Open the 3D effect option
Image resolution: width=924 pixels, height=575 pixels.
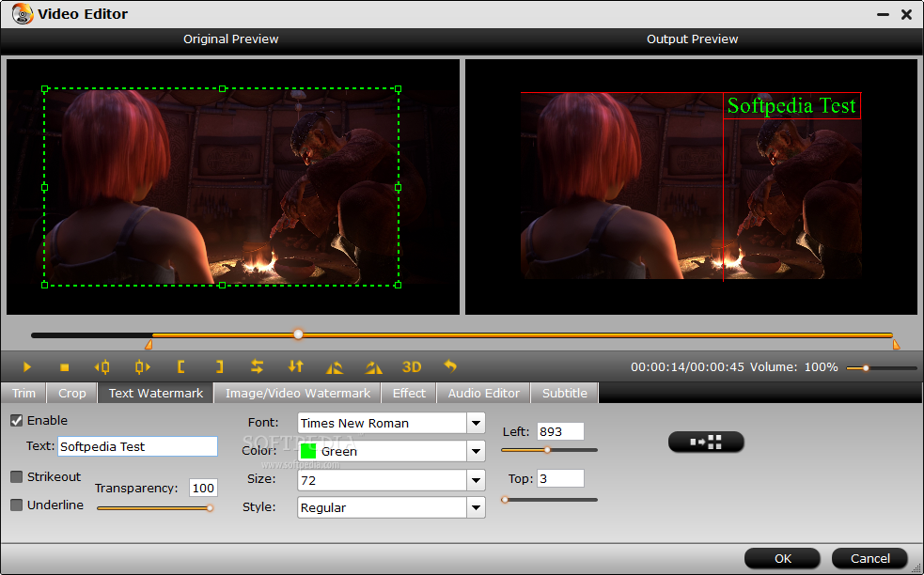pyautogui.click(x=412, y=367)
